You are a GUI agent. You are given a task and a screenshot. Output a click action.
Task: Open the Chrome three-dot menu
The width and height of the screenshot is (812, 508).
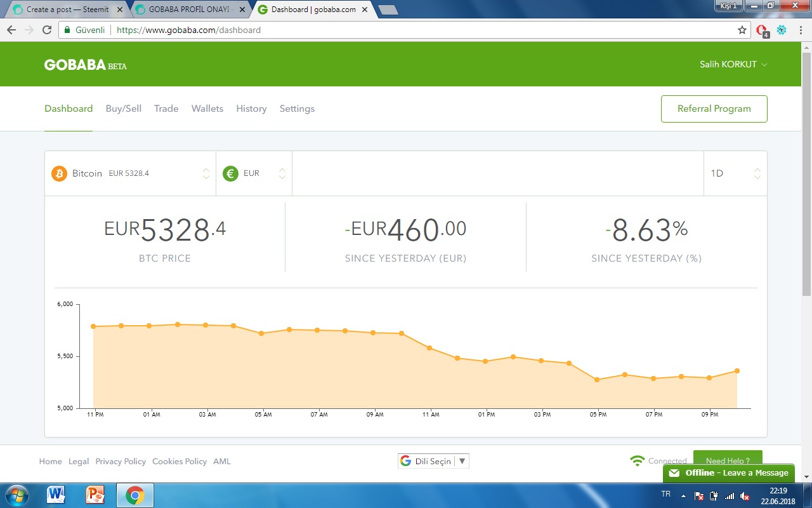point(799,30)
